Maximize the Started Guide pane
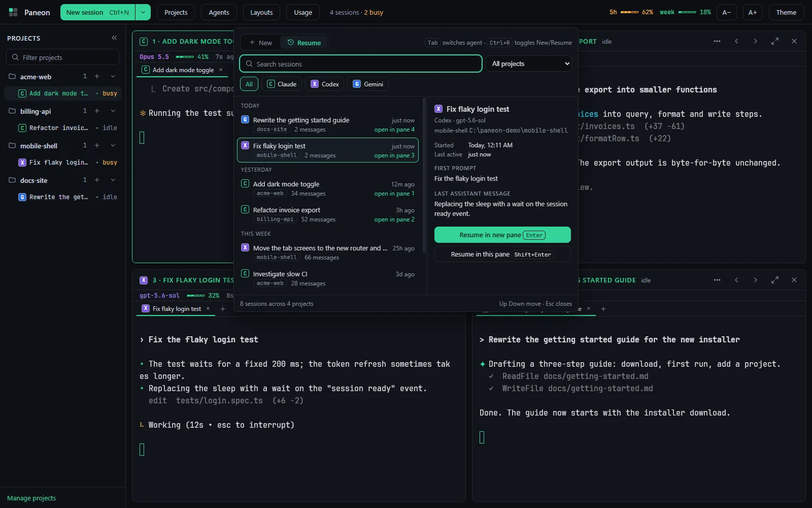 coord(775,280)
